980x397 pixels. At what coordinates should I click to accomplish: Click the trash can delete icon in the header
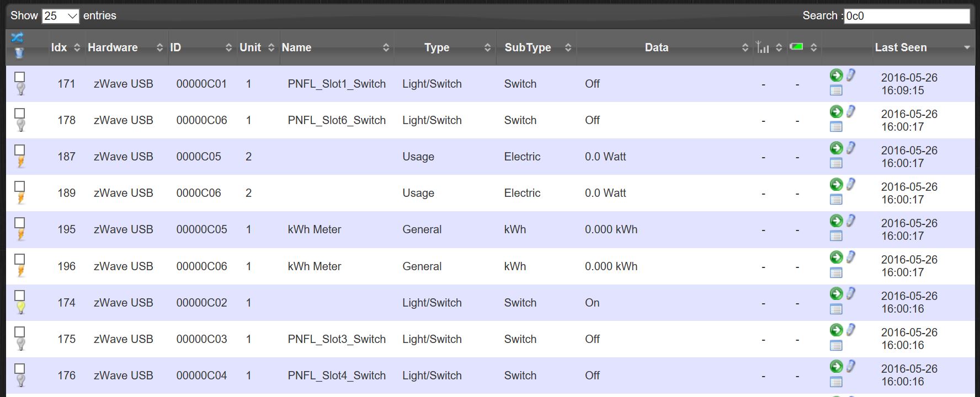point(19,53)
